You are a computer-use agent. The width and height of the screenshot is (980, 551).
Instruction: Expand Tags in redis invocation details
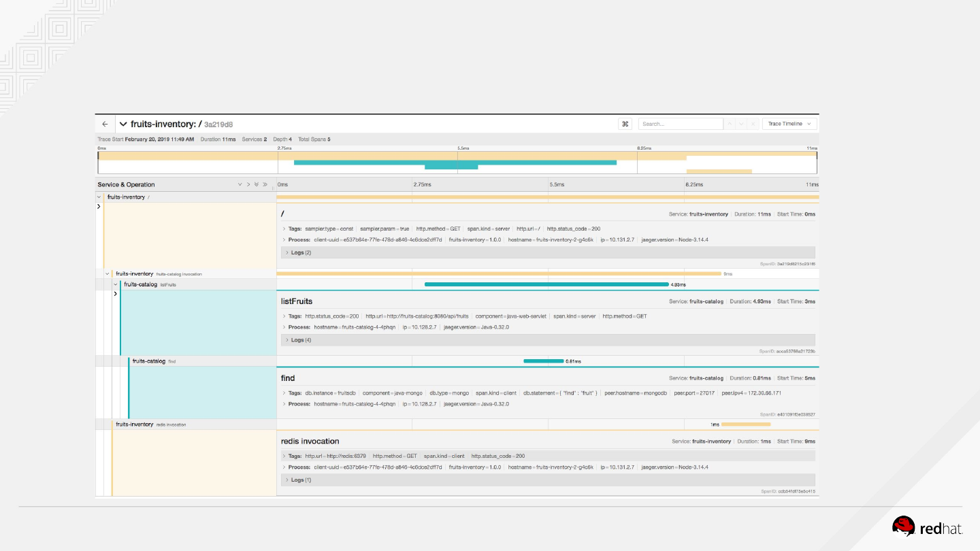pyautogui.click(x=293, y=456)
